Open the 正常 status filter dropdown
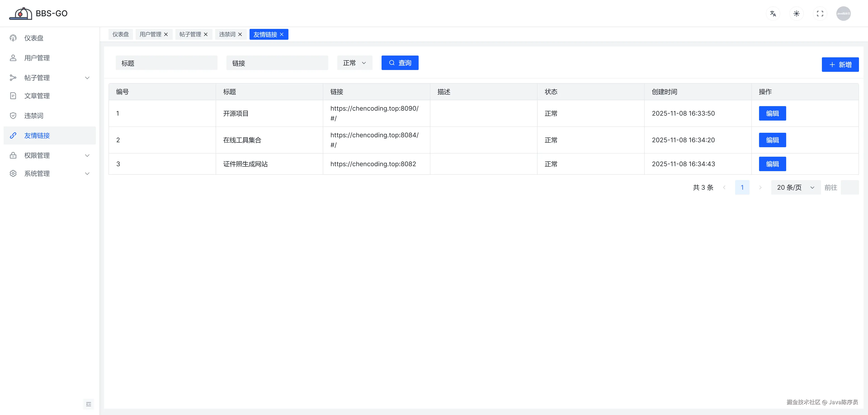 354,63
